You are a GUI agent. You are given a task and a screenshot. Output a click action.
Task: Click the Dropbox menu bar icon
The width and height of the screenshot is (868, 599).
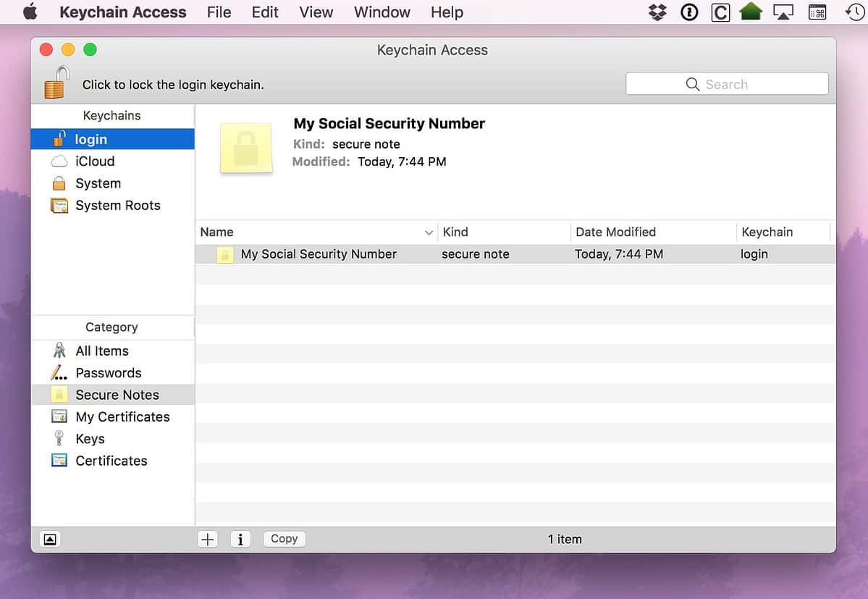[657, 12]
